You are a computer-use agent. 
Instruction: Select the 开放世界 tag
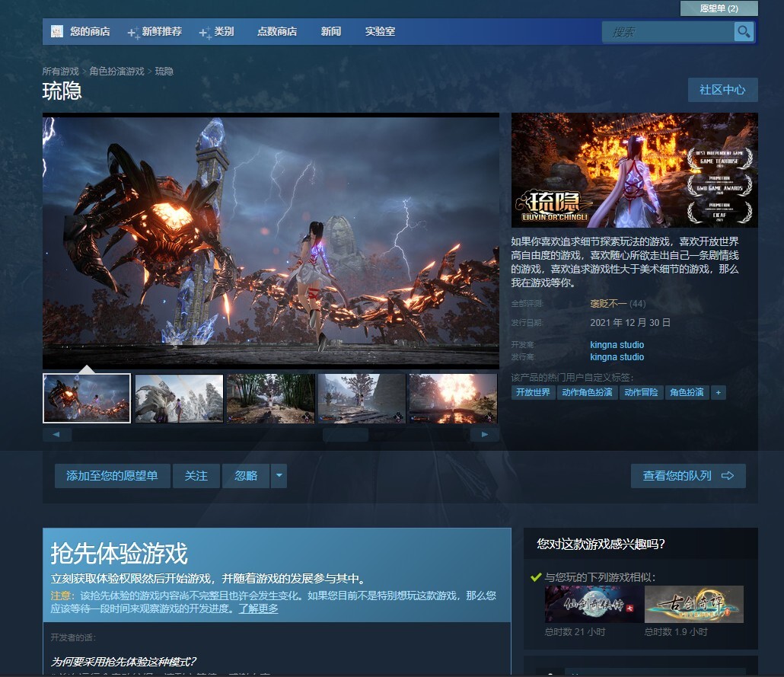pos(533,392)
